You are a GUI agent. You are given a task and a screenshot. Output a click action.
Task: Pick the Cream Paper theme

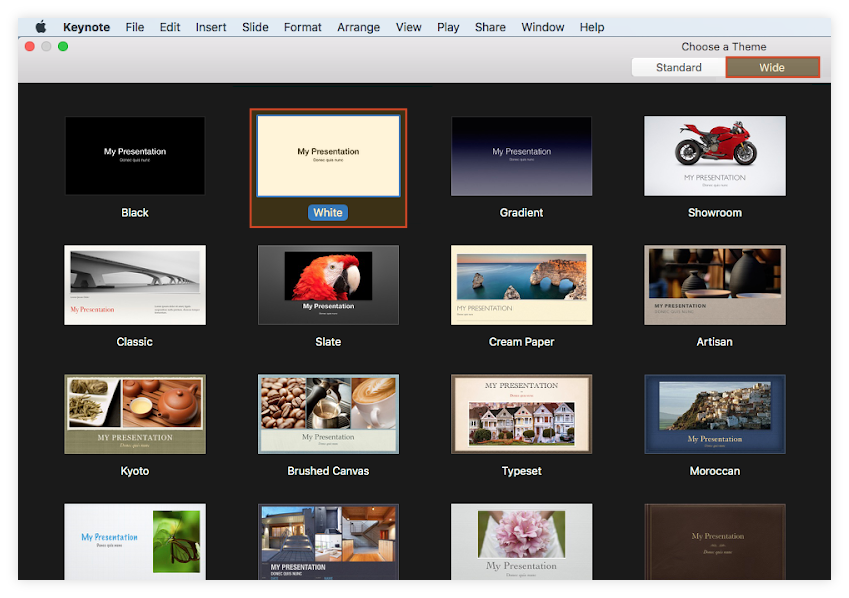[x=521, y=285]
